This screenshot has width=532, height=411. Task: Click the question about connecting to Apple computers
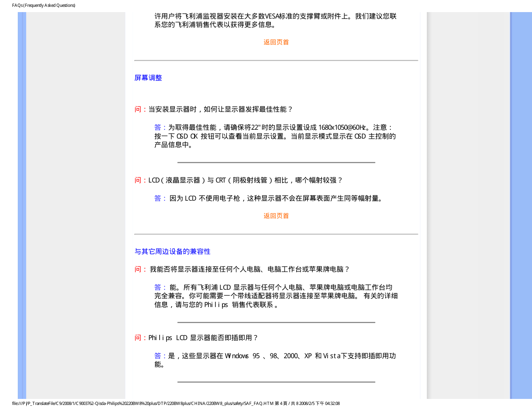coord(249,270)
